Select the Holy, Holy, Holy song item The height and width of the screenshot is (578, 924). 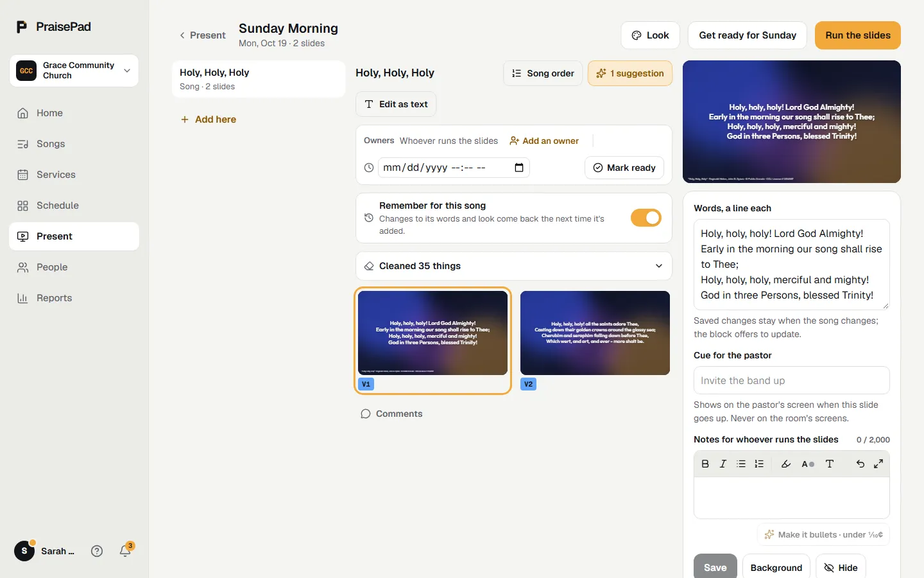click(x=259, y=79)
